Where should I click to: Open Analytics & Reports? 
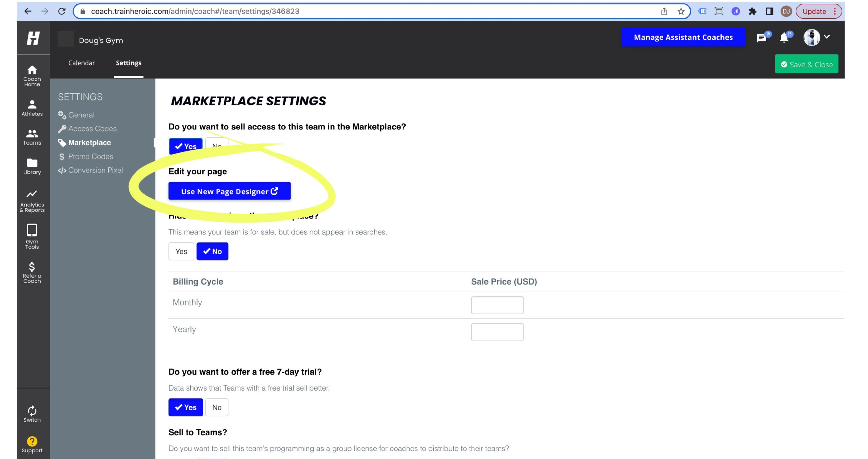click(x=32, y=201)
